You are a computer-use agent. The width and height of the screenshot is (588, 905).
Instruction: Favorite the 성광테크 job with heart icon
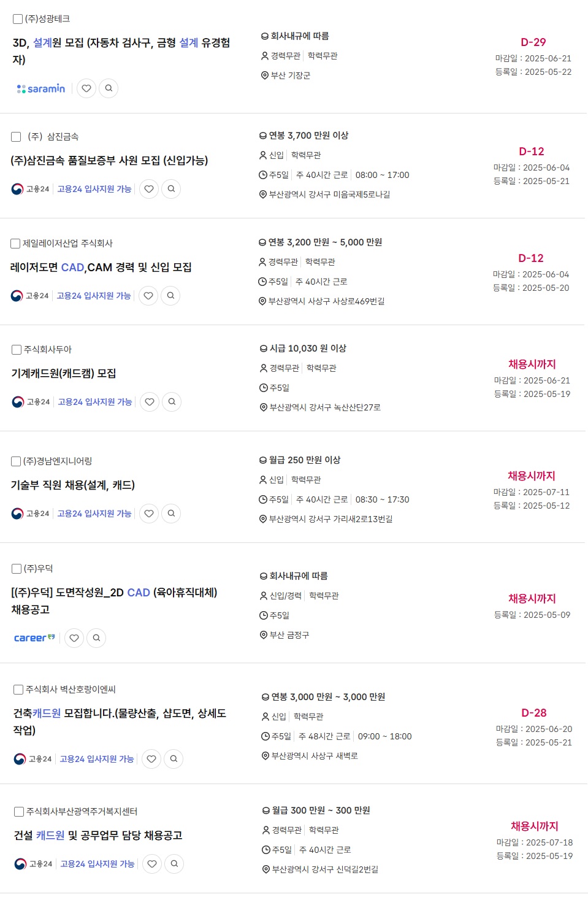click(86, 88)
